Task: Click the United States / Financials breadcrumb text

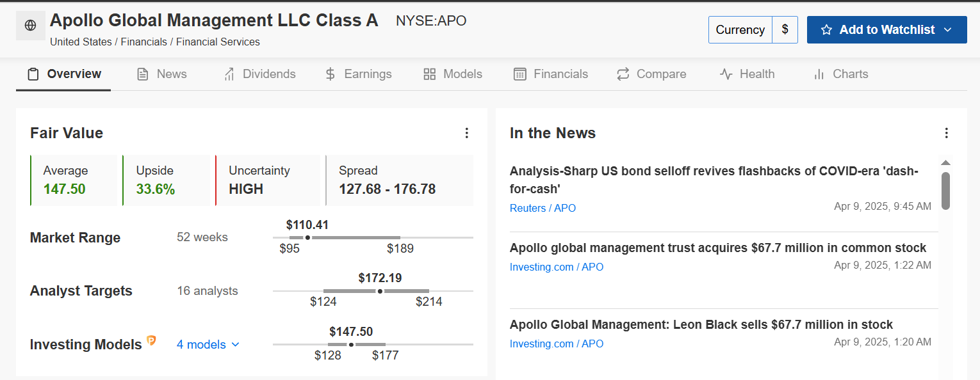Action: 155,42
